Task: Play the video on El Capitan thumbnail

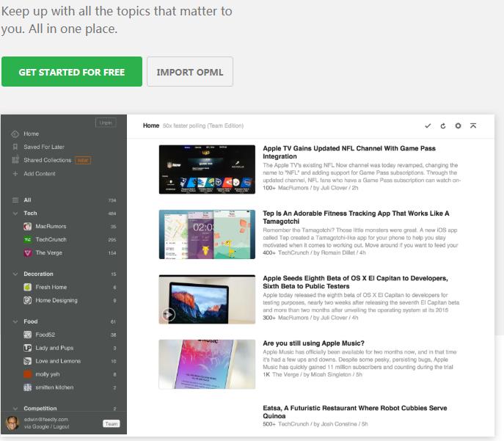Action: (x=169, y=314)
